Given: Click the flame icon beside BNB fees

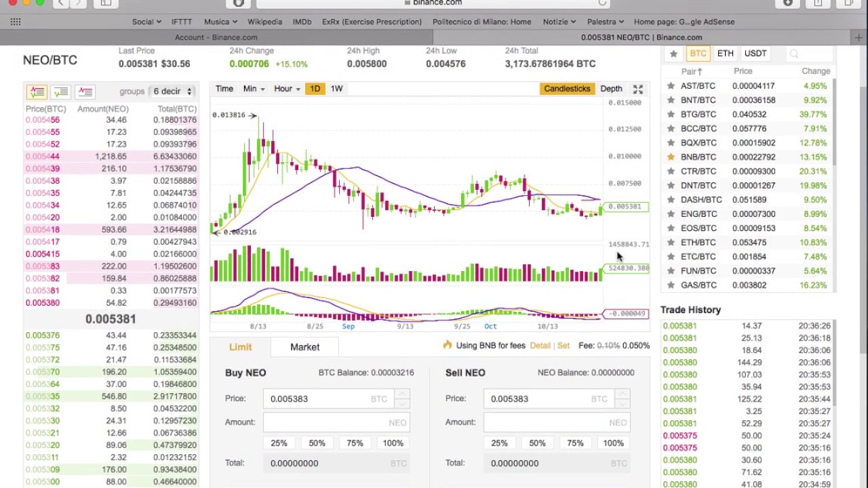Looking at the screenshot, I should tap(447, 345).
